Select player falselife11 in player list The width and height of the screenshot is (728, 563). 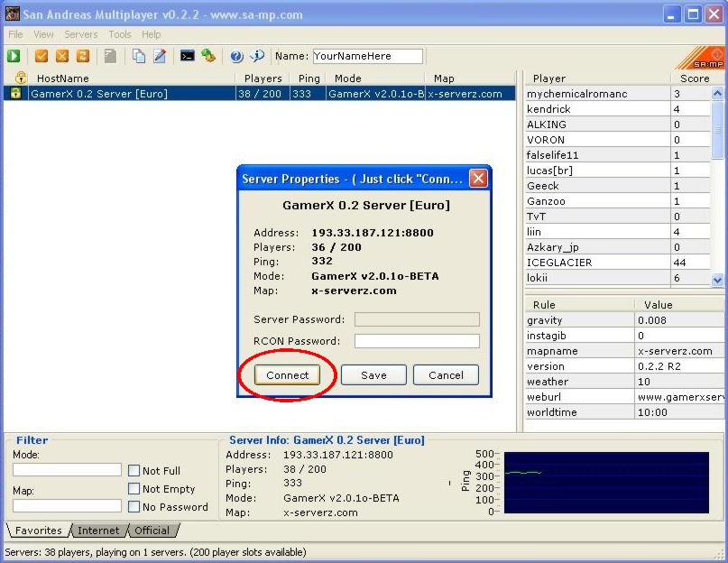click(618, 154)
